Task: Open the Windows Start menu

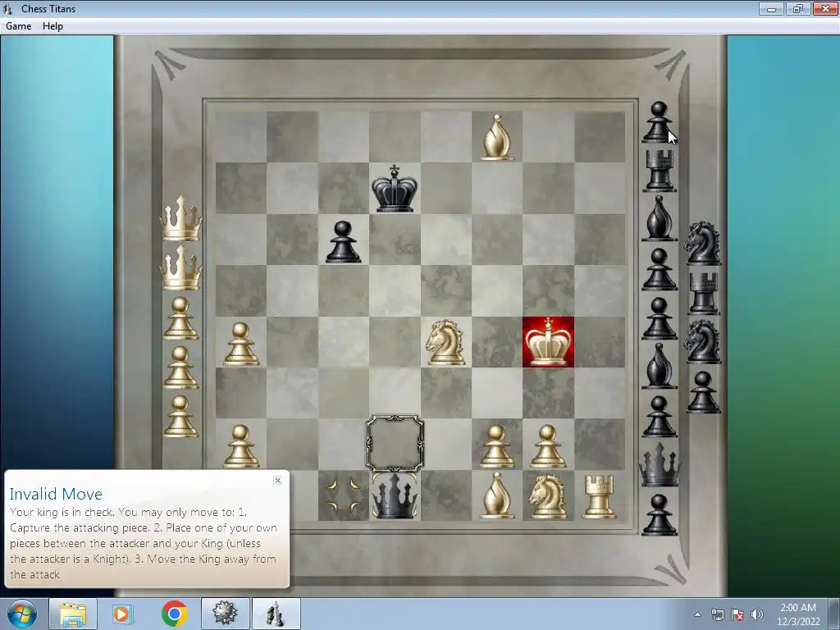Action: pyautogui.click(x=22, y=614)
